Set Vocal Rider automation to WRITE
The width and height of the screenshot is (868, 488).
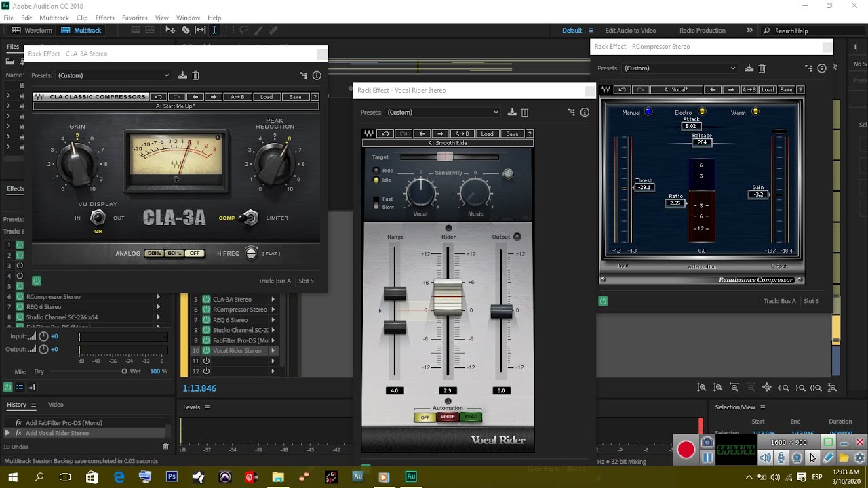point(448,417)
